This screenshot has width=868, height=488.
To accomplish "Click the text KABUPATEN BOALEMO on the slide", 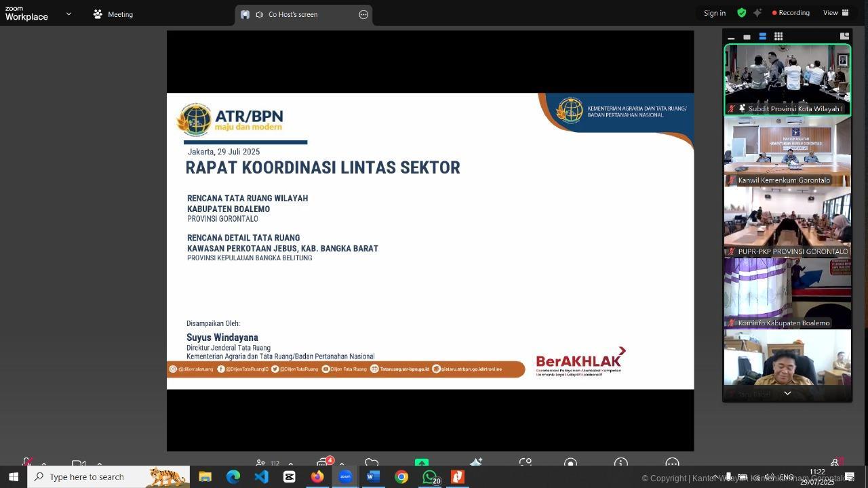I will [x=229, y=209].
